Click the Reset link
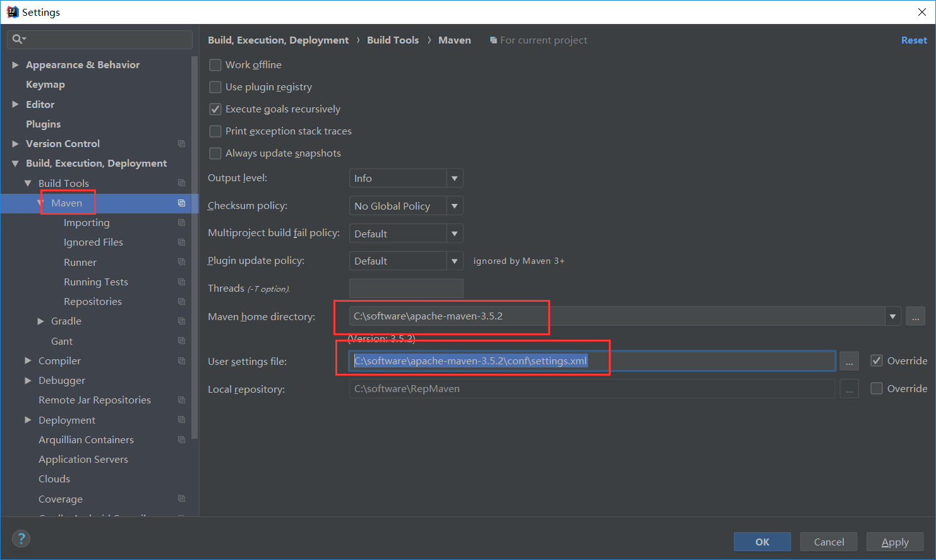936x560 pixels. tap(914, 40)
